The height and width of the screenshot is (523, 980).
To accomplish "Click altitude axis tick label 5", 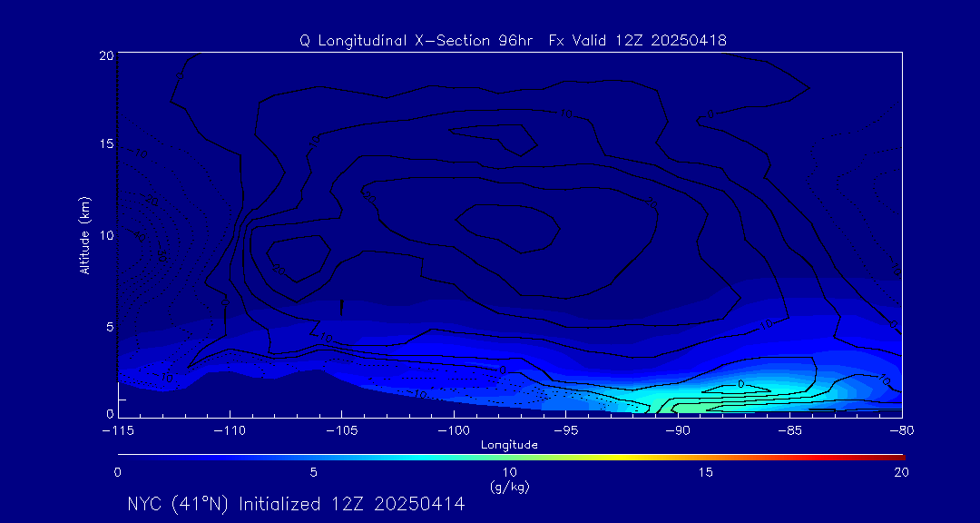I will tap(110, 327).
